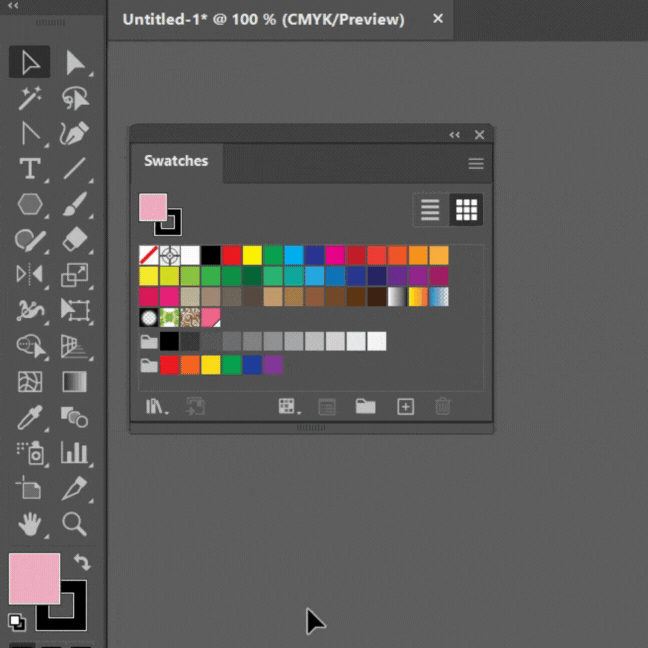Select the Gradient tool
648x648 pixels.
coord(75,381)
